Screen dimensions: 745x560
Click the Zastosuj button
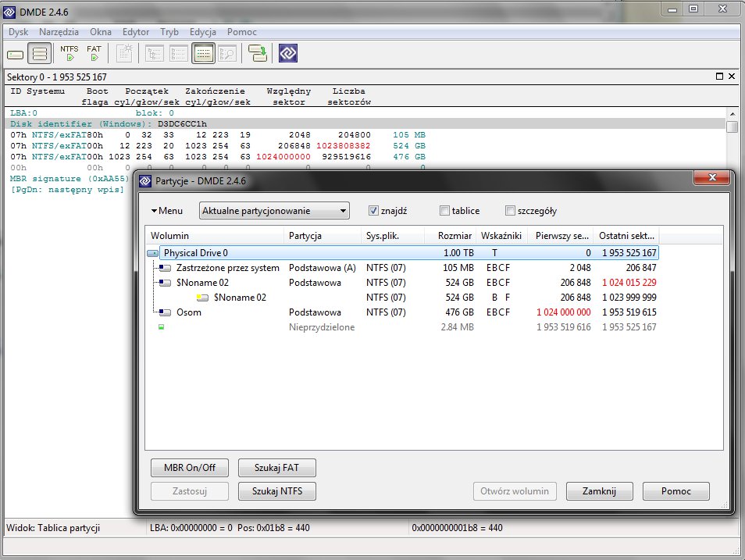point(190,491)
